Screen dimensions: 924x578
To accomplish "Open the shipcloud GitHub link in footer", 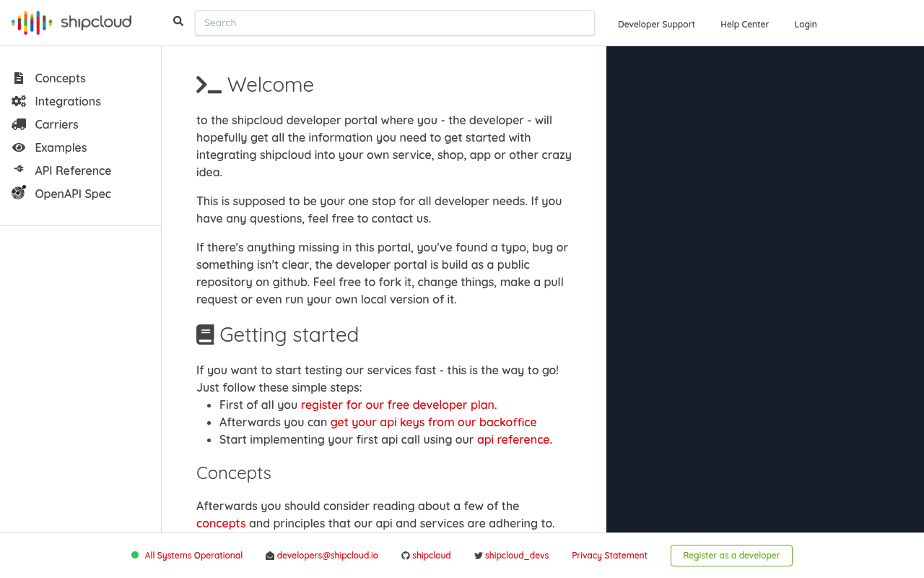I will click(432, 556).
